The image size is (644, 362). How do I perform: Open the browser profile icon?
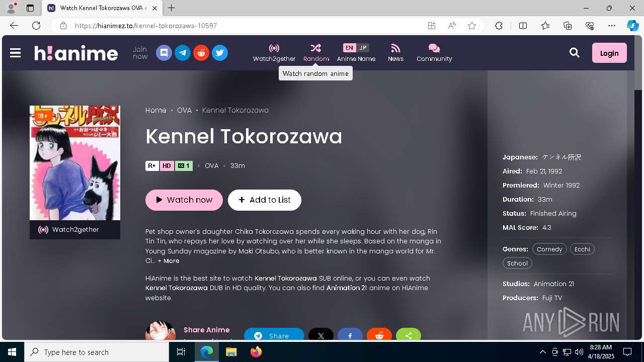[x=11, y=8]
